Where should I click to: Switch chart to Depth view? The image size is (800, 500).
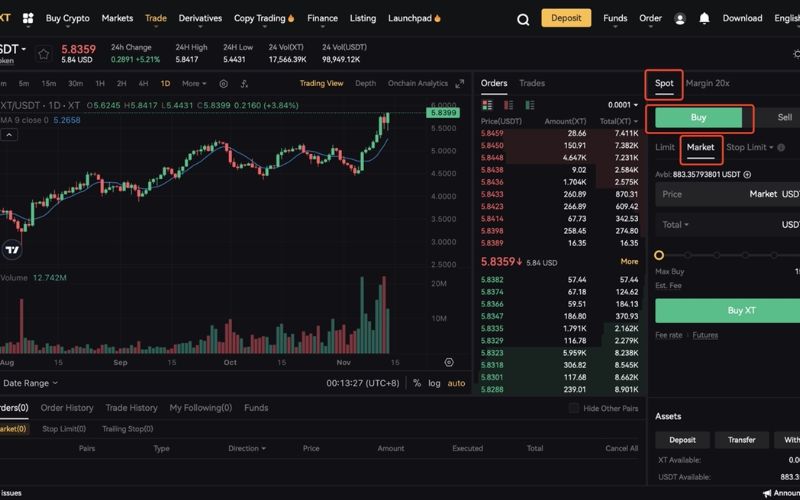pos(365,84)
